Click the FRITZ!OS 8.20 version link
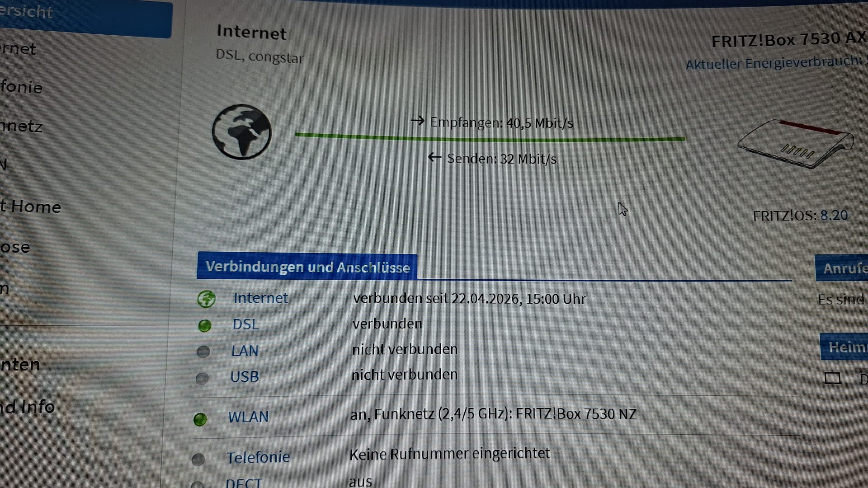Viewport: 868px width, 488px height. point(834,215)
